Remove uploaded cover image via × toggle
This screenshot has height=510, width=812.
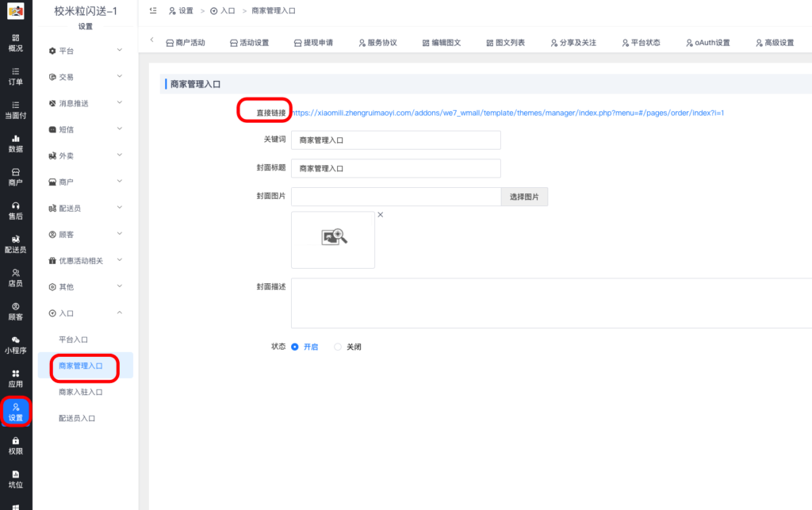pos(380,214)
